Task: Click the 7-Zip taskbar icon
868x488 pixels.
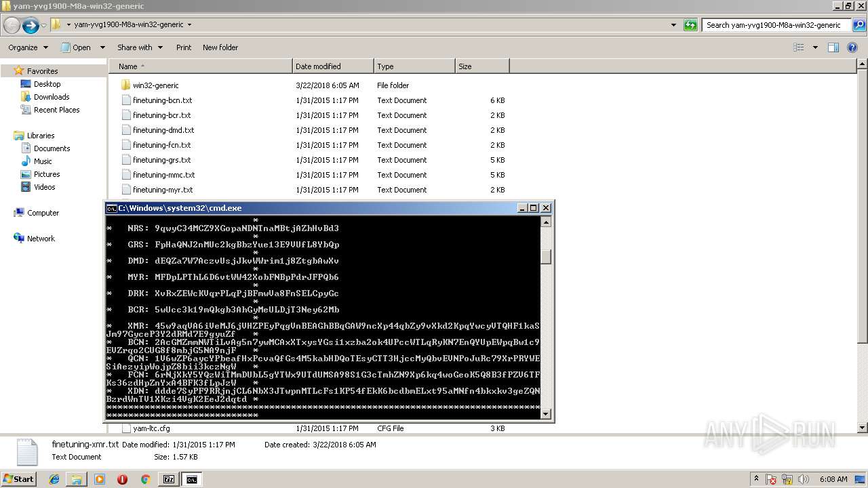Action: [x=169, y=479]
